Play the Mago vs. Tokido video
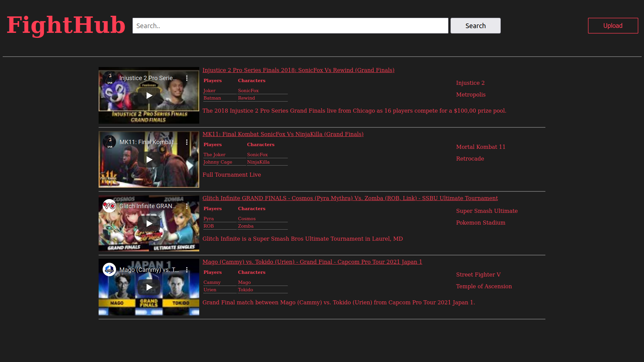 coord(149,287)
